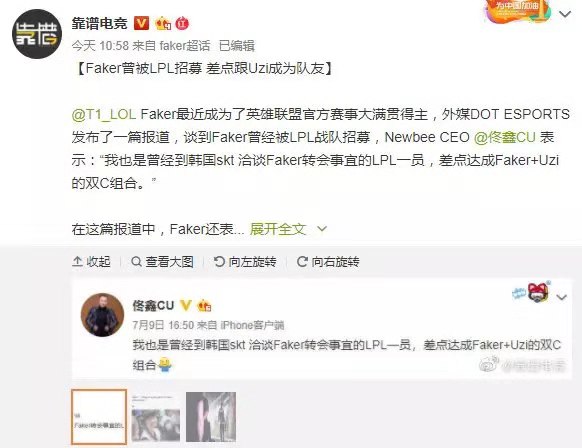Viewport: 582px width, 448px height.
Task: Click the orange V verification badge beside 靠谱电竞
Action: tap(141, 23)
